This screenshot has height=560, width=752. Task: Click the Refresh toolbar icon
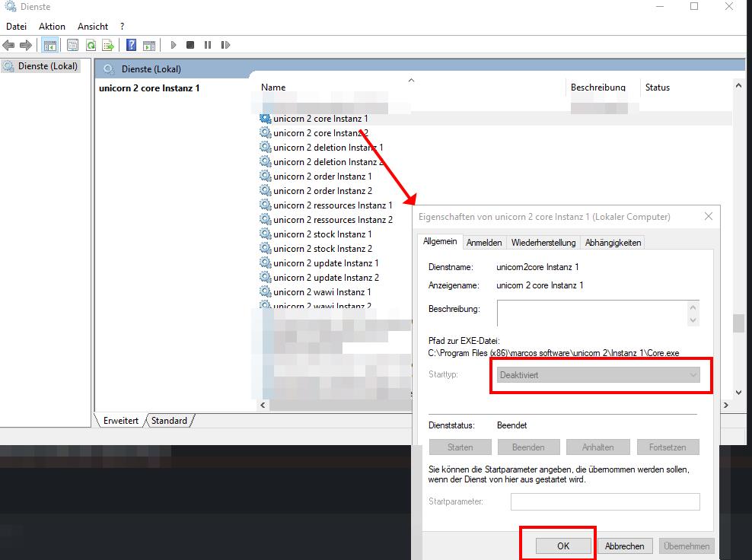[x=91, y=45]
